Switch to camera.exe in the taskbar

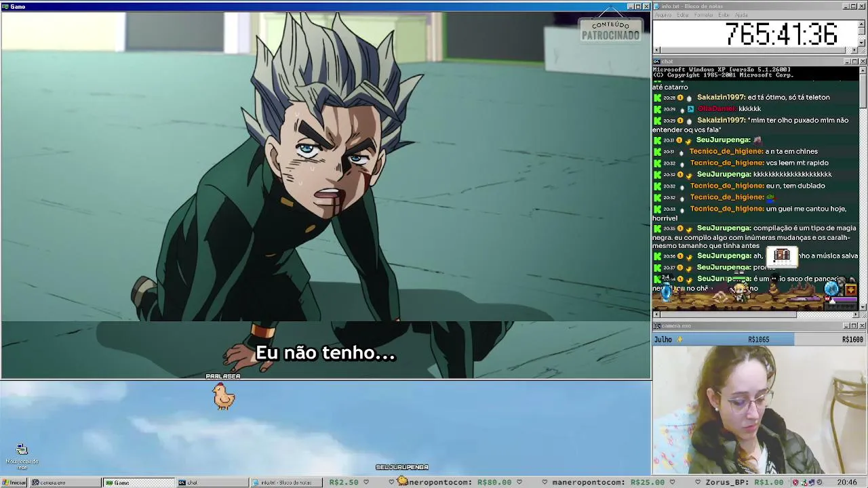tap(65, 483)
